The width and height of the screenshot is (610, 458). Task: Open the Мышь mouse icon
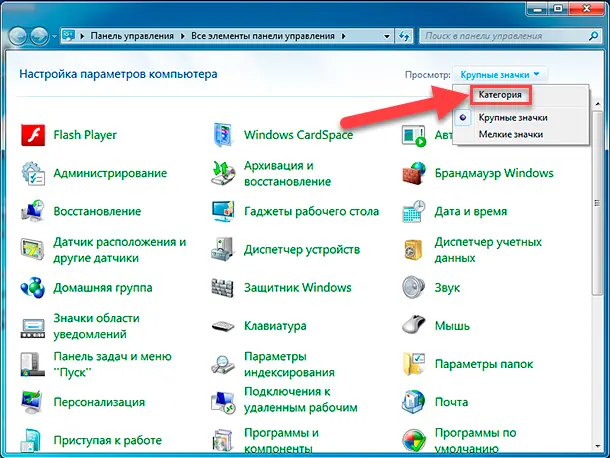(413, 325)
